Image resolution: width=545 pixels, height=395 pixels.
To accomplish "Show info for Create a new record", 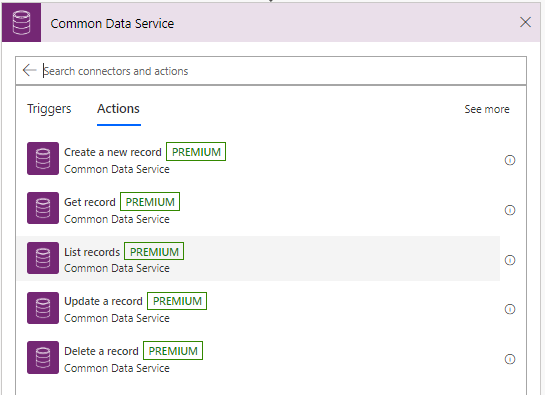I will tap(510, 160).
